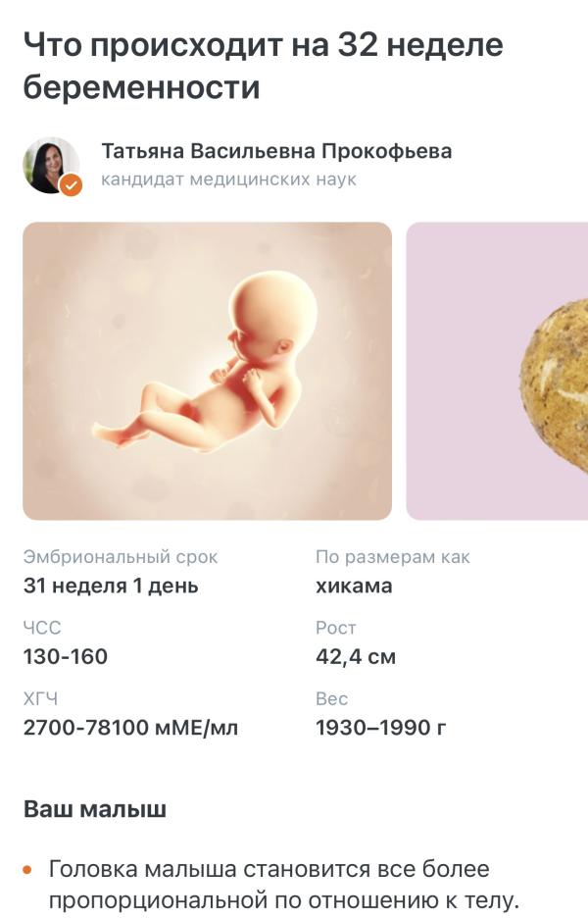This screenshot has height=919, width=588.
Task: Select the 130-160 heart rate value
Action: (x=66, y=656)
